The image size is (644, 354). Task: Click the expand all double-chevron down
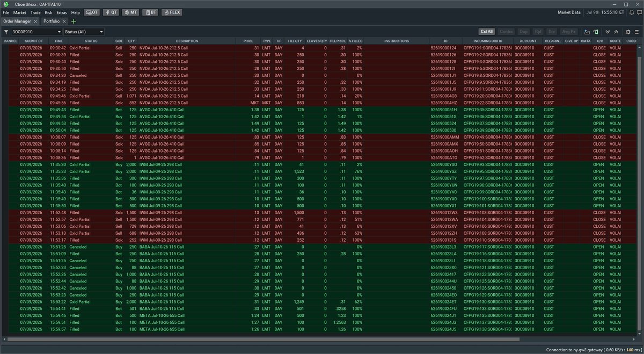(x=608, y=32)
